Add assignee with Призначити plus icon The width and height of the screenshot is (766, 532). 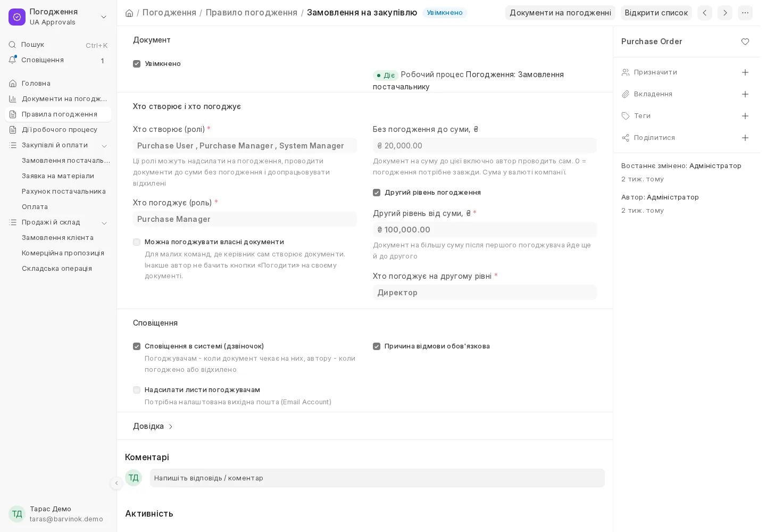coord(745,72)
